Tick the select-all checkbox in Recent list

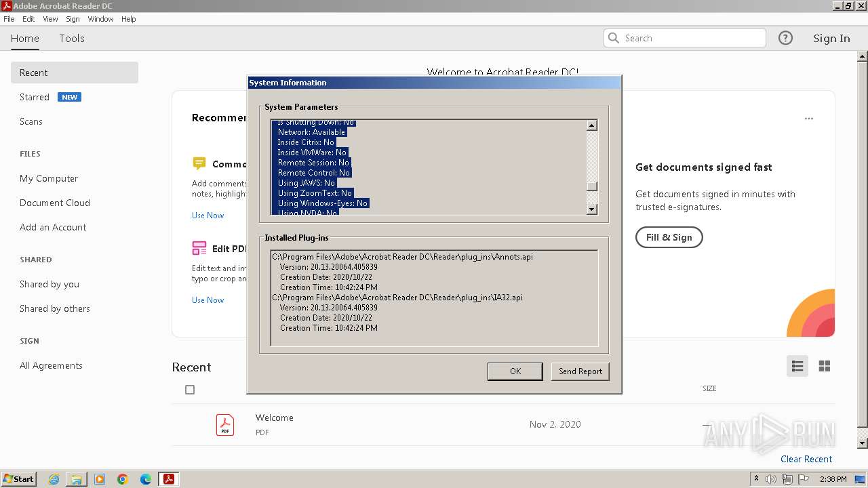click(x=190, y=390)
